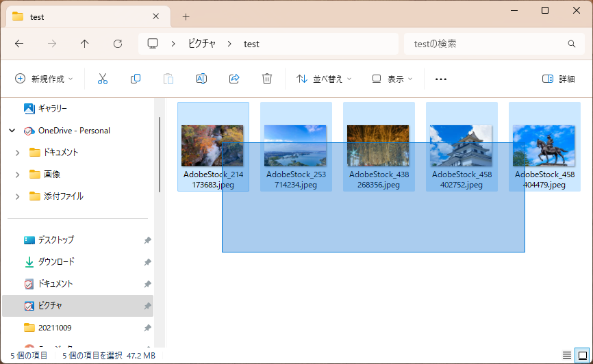
Task: Click ピクチャ in the address breadcrumb
Action: [x=202, y=44]
